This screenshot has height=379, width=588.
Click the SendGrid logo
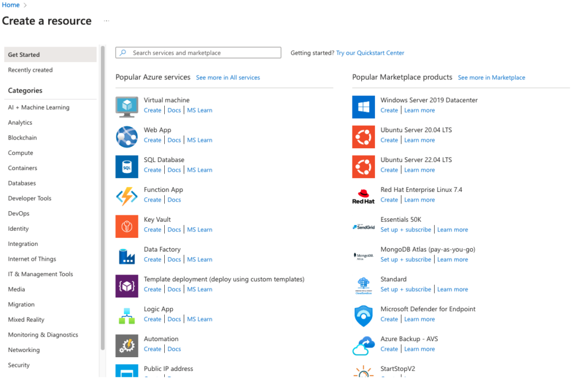pos(363,227)
